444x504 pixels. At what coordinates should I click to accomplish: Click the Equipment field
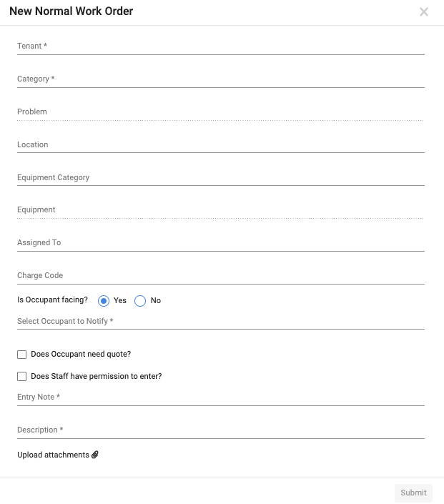pyautogui.click(x=221, y=210)
